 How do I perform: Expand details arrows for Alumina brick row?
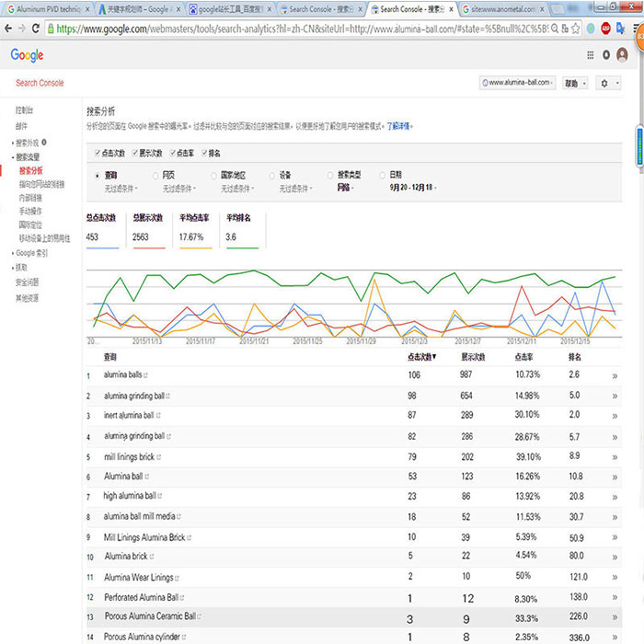click(x=615, y=558)
